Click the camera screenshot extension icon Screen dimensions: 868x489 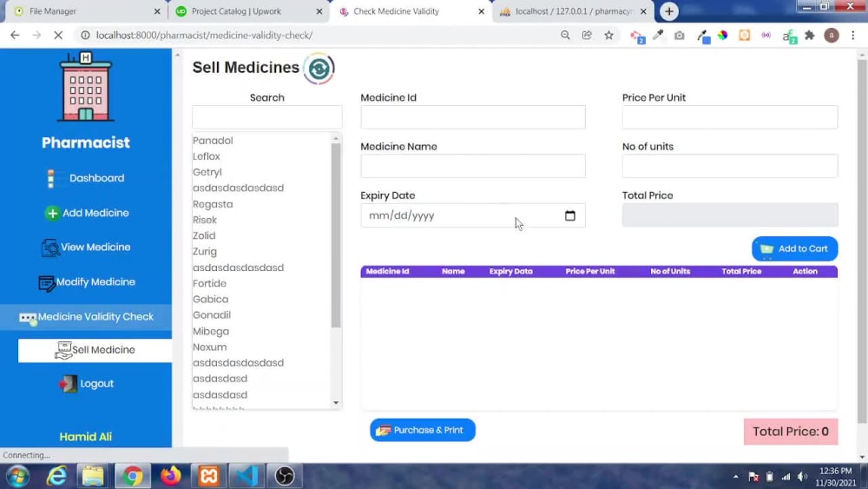[680, 36]
